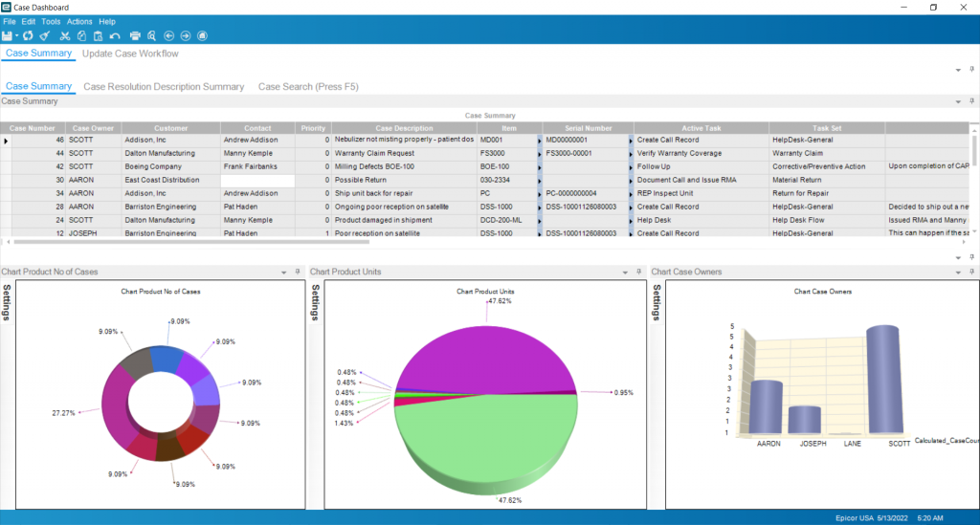Click Item drill arrow for DCD-200-ML row
Viewport: 980px width, 525px height.
(x=540, y=220)
